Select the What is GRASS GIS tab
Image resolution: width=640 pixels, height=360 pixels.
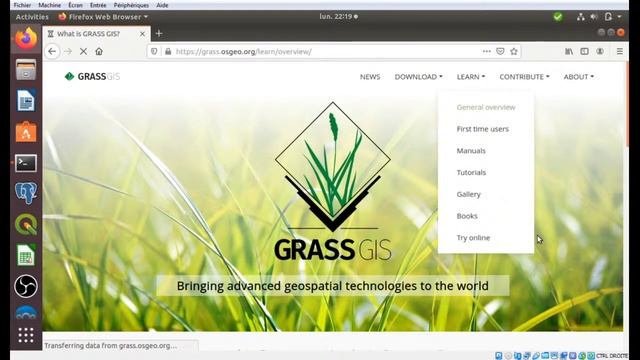click(x=96, y=34)
